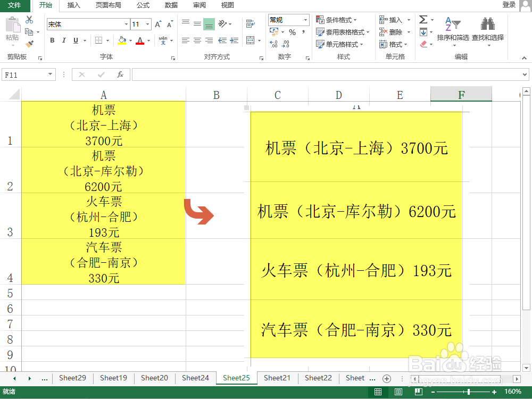Add a new sheet with plus button

click(x=386, y=378)
